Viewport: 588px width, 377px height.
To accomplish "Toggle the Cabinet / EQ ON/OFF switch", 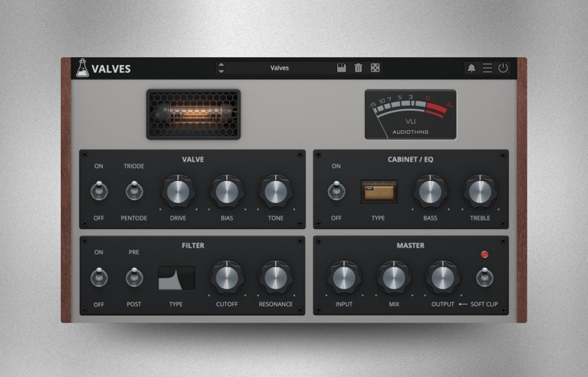I will point(336,191).
